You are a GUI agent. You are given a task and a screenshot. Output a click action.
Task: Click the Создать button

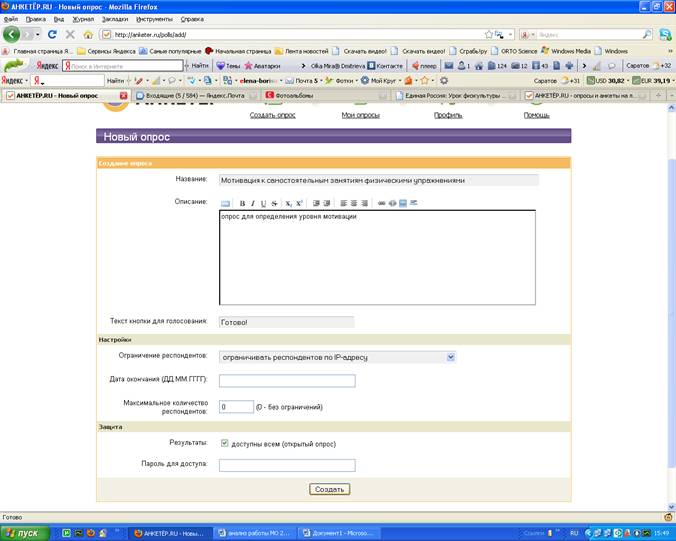click(x=329, y=489)
